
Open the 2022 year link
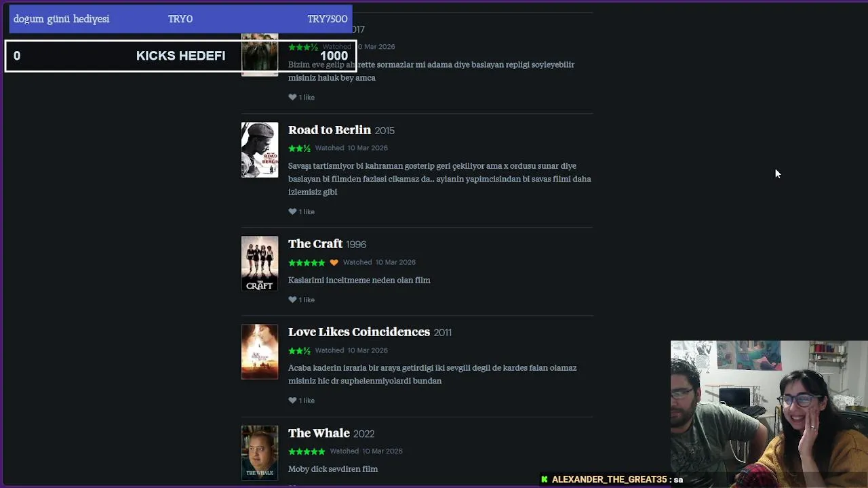point(364,433)
